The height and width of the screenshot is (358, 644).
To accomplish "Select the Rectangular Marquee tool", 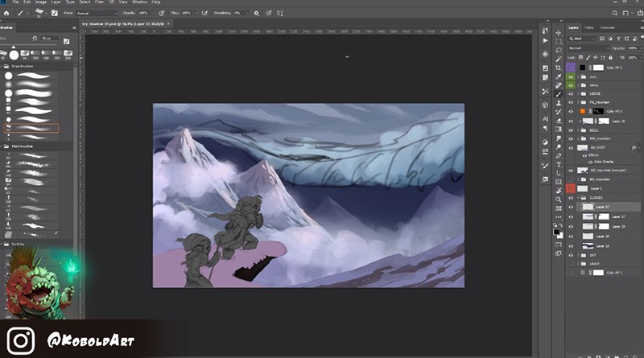I will point(559,42).
